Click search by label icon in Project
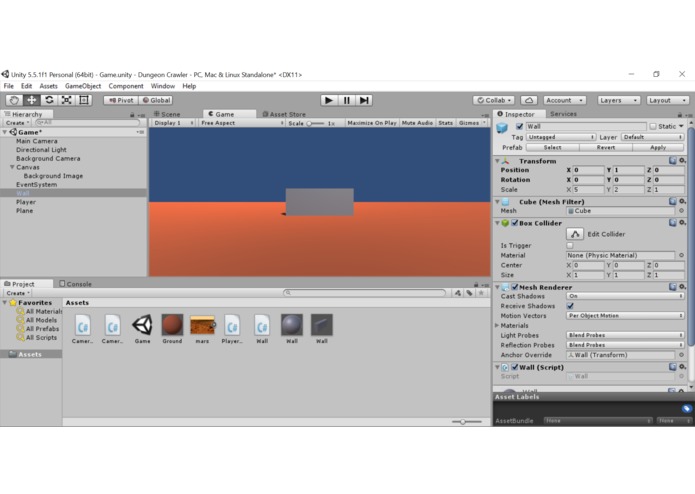 click(469, 293)
